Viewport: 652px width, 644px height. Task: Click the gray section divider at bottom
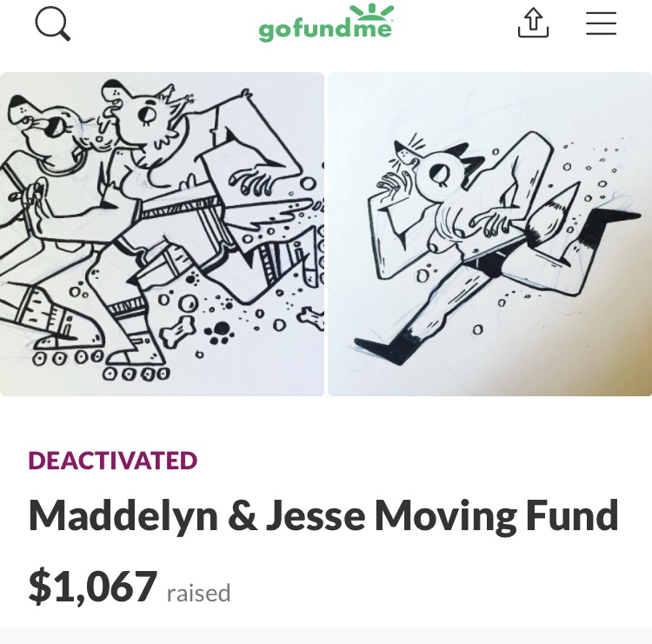[326, 635]
